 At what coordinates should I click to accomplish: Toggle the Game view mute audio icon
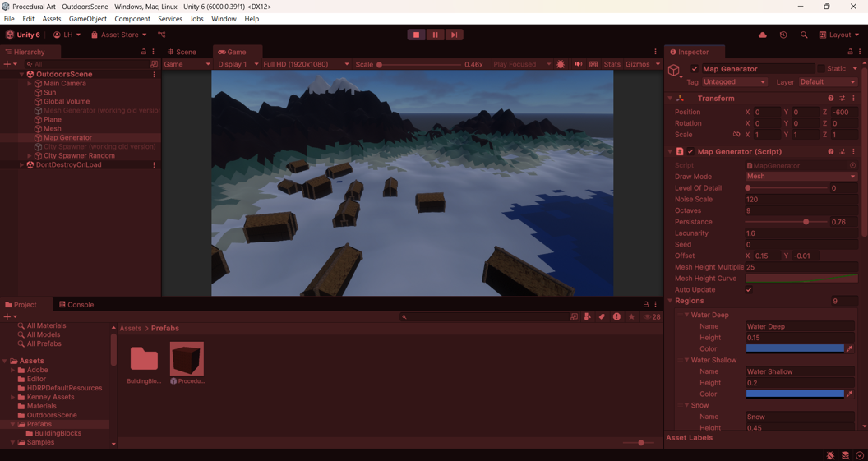pos(578,64)
